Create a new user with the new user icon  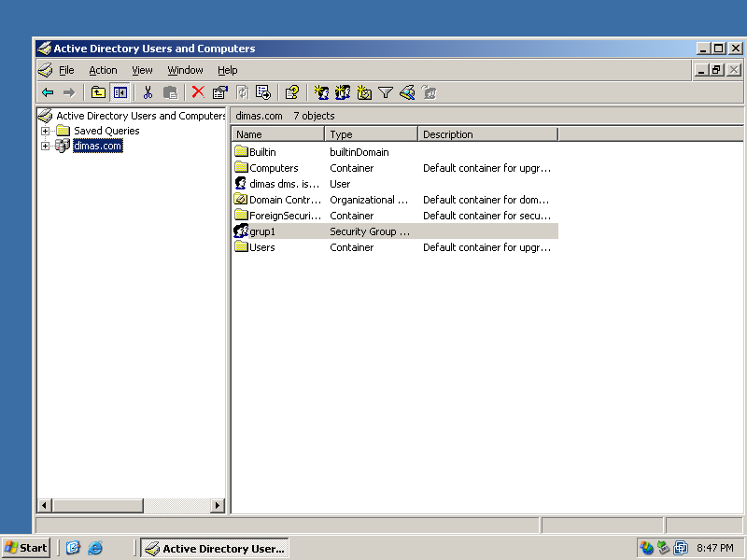pyautogui.click(x=320, y=92)
